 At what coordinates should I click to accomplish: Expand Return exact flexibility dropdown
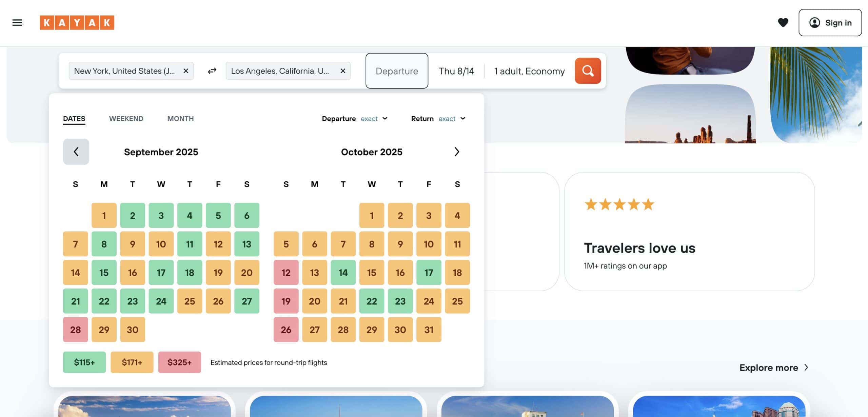pos(452,119)
